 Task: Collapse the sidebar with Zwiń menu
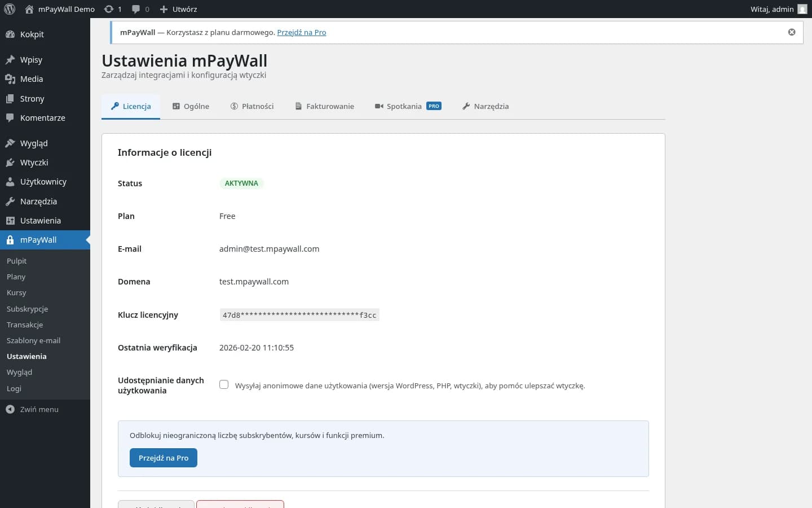[39, 409]
